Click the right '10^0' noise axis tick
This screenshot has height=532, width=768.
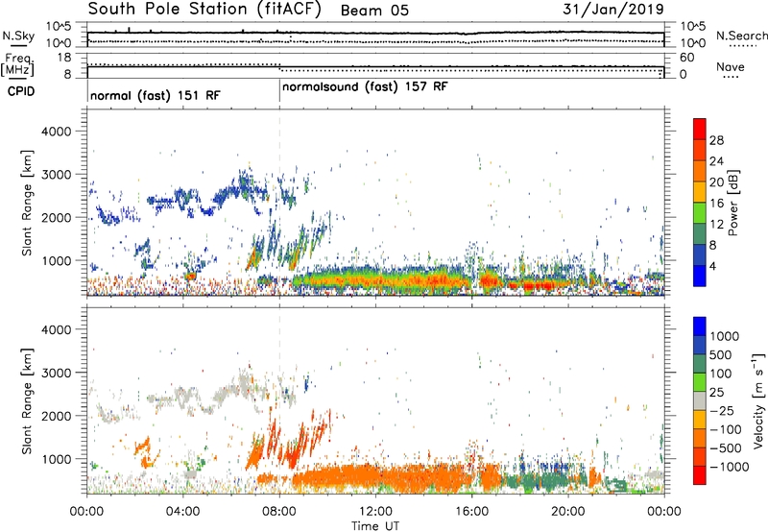click(693, 43)
